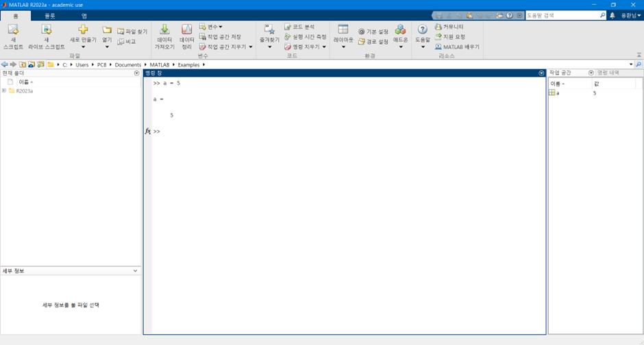Open the 변수 (Variable) dropdown

pyautogui.click(x=211, y=27)
